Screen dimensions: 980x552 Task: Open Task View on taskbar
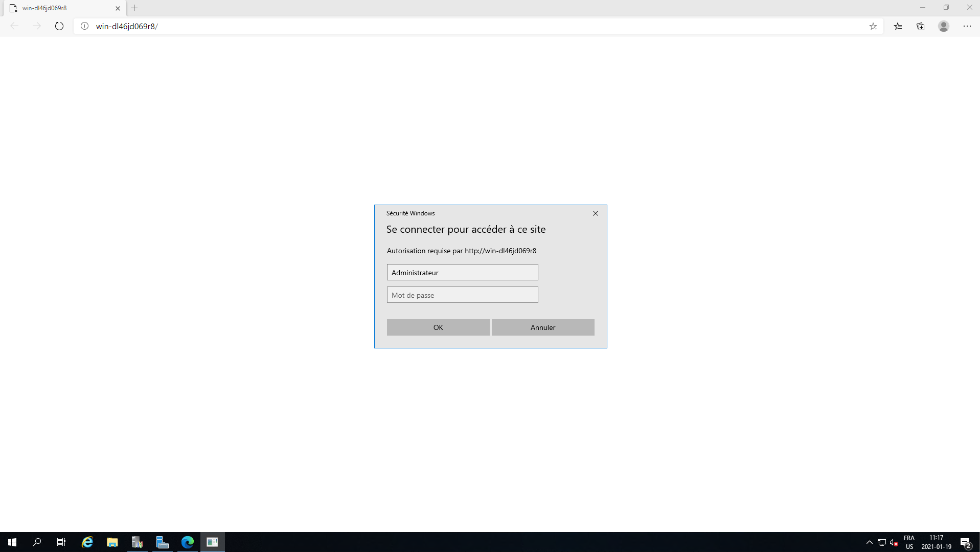[x=61, y=542]
